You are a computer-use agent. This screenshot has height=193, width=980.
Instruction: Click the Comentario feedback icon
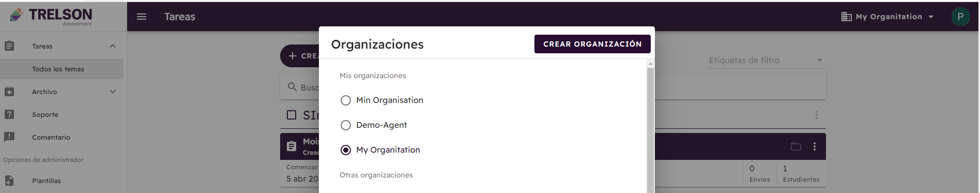9,137
